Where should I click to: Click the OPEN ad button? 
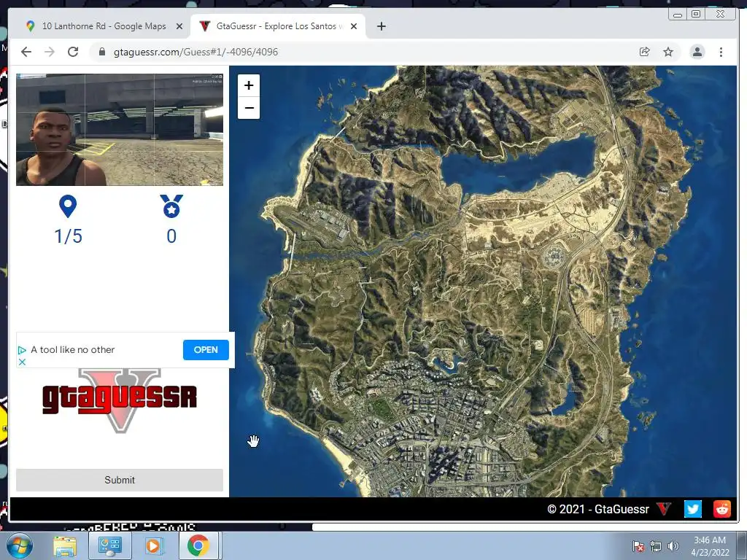point(206,350)
